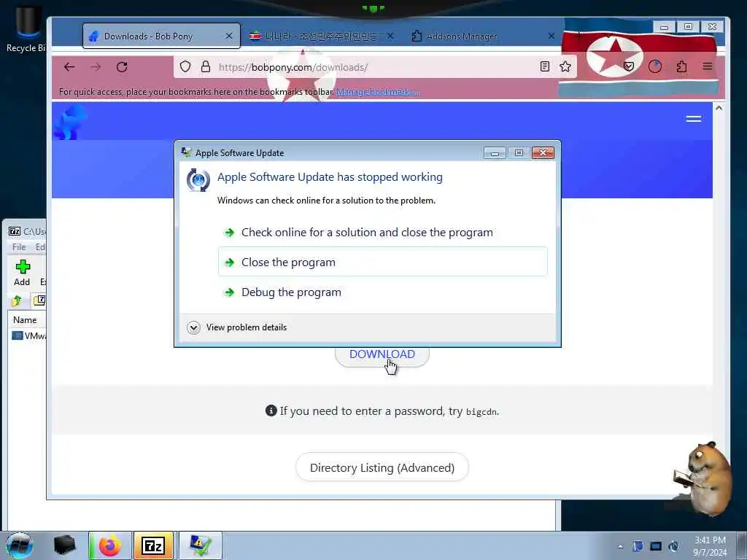The image size is (747, 560).
Task: Open Recycle Bin desktop icon
Action: (26, 28)
